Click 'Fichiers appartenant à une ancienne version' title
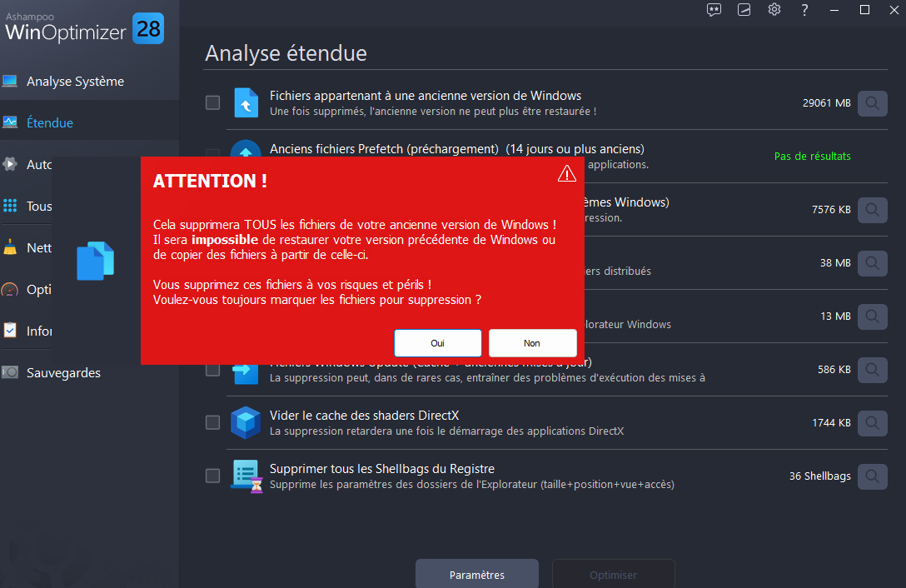 [x=426, y=96]
